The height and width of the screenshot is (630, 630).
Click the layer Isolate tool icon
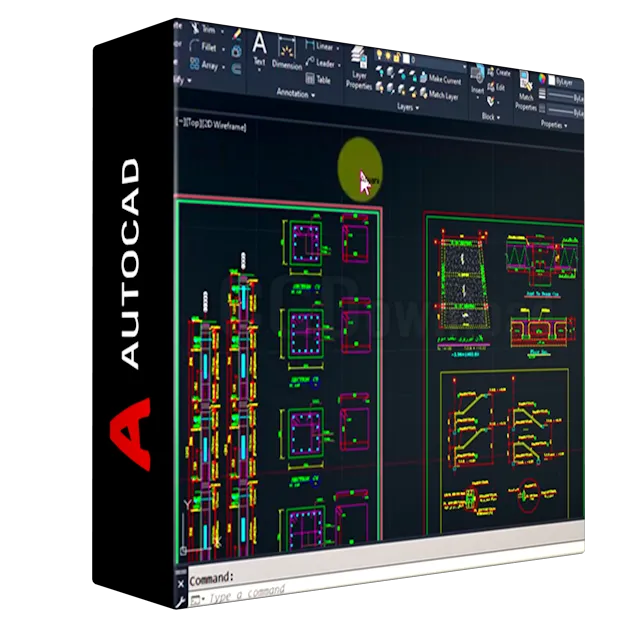click(x=391, y=73)
